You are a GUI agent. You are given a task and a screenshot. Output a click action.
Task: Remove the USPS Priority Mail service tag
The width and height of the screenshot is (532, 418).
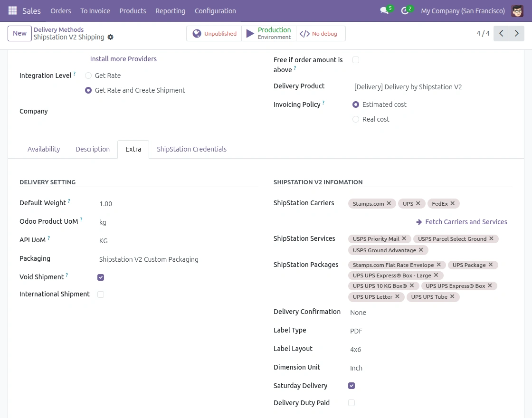(x=404, y=238)
